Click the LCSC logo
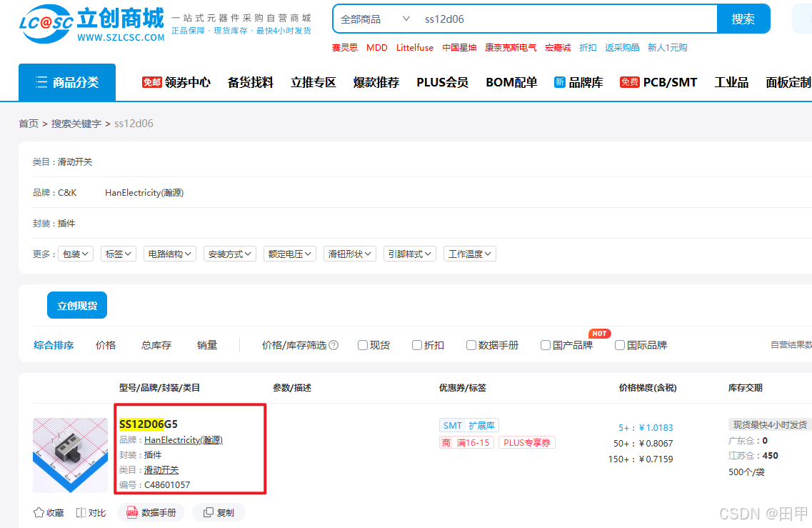The width and height of the screenshot is (812, 528). (92, 24)
